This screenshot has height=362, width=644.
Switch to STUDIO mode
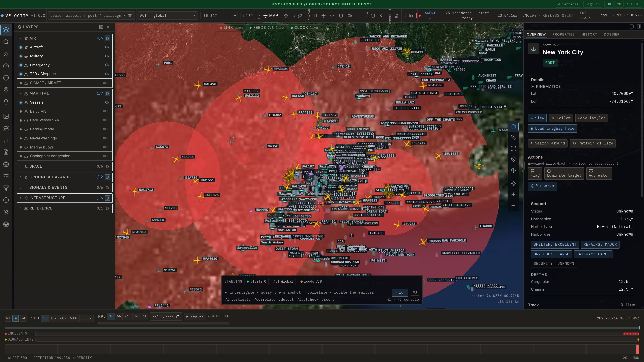coord(633,4)
